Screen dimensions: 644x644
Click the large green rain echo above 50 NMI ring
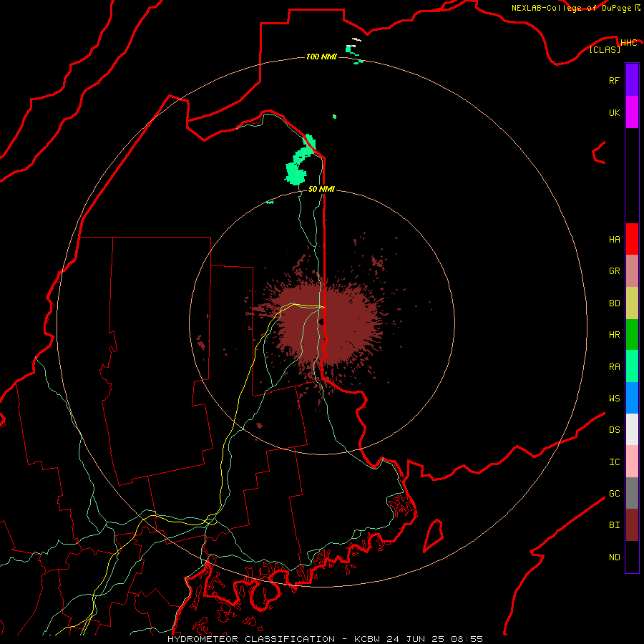pyautogui.click(x=296, y=172)
